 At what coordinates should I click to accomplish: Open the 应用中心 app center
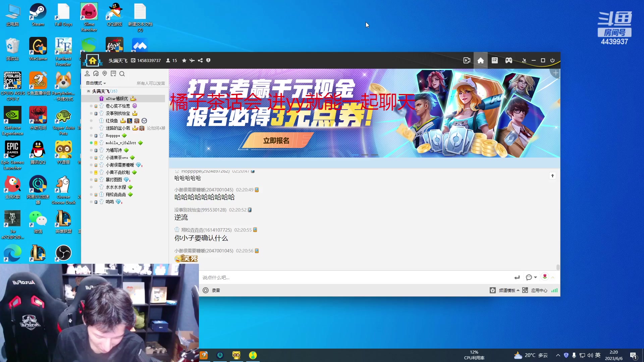535,290
